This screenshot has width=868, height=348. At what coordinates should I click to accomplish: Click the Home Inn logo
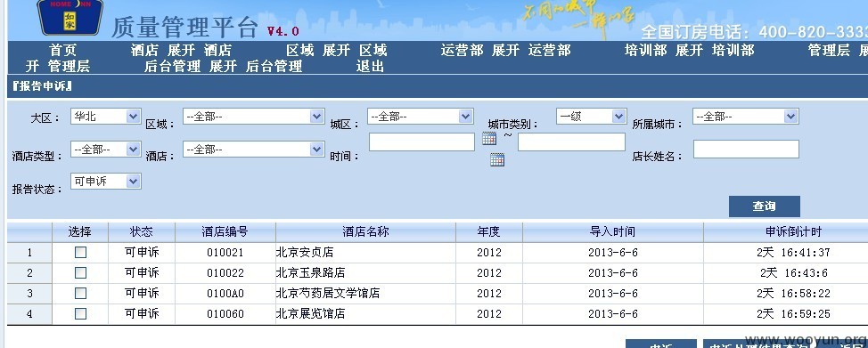pos(70,17)
